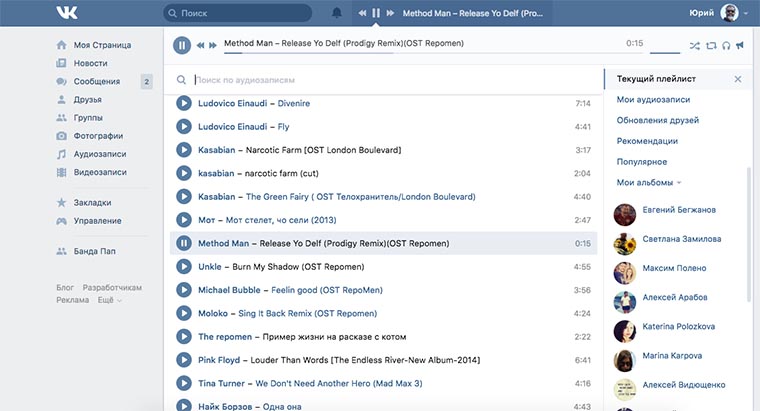Click the right sidebar scrollbar
The width and height of the screenshot is (760, 411).
coord(749,235)
